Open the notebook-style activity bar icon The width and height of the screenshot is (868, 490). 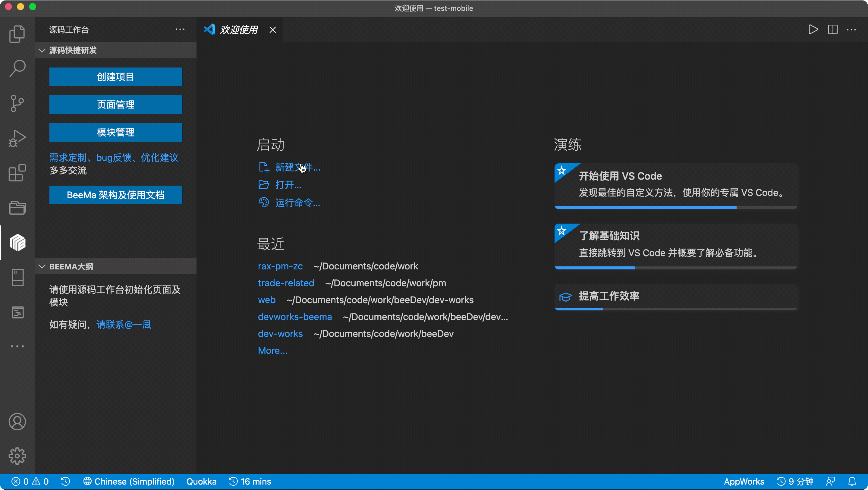(17, 277)
